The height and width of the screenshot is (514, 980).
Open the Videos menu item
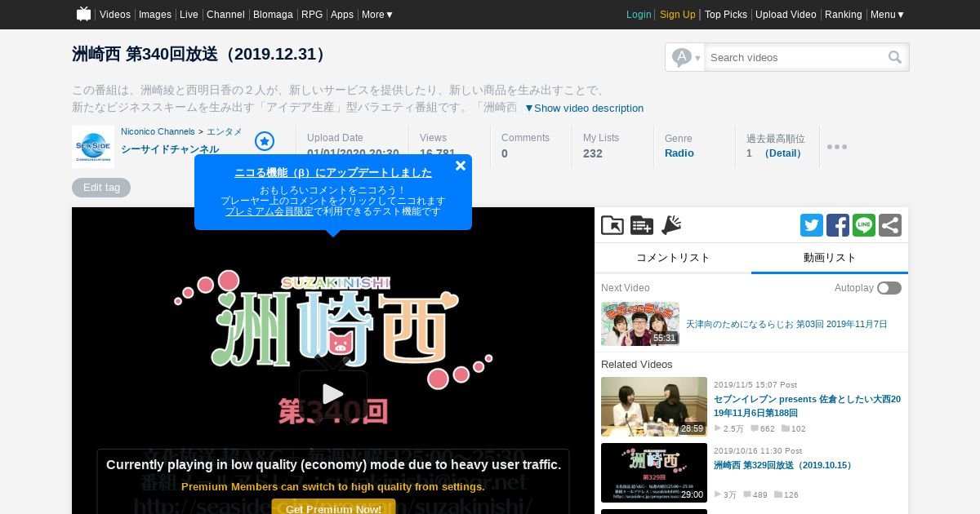[115, 15]
